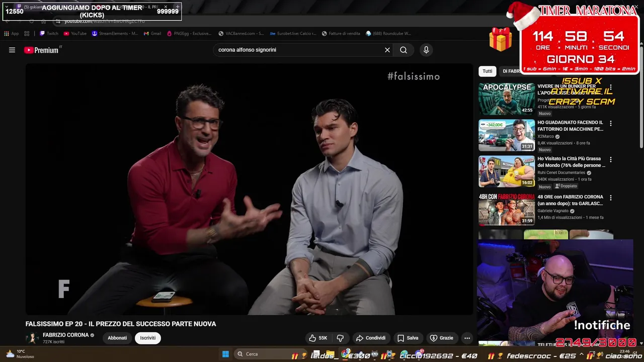The image size is (644, 362).
Task: Like the video showing 55K
Action: click(x=318, y=338)
